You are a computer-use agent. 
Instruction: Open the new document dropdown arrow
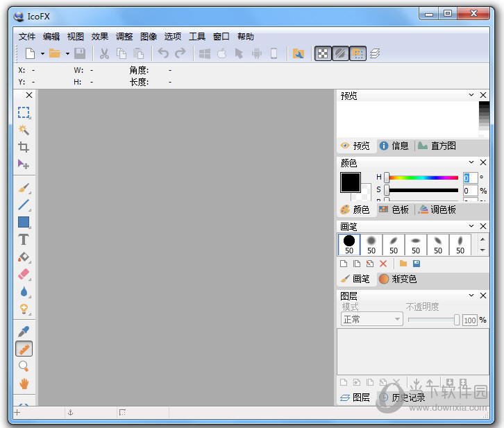click(x=42, y=53)
